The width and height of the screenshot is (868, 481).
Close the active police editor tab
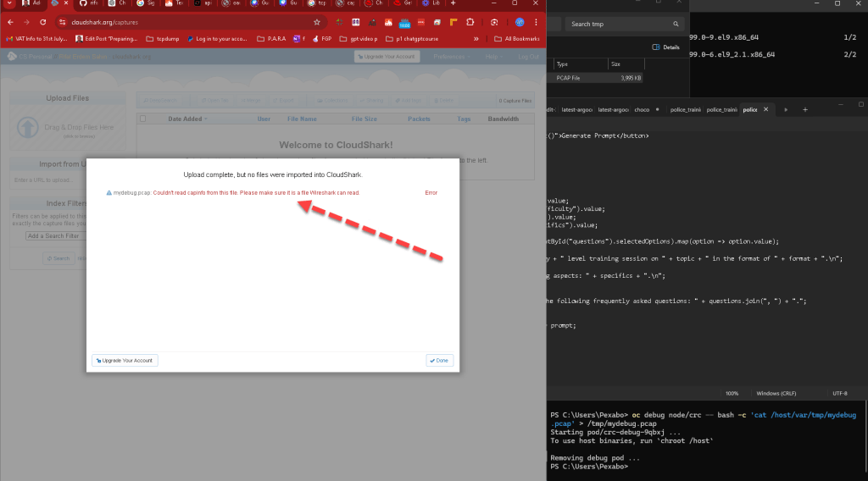coord(766,109)
